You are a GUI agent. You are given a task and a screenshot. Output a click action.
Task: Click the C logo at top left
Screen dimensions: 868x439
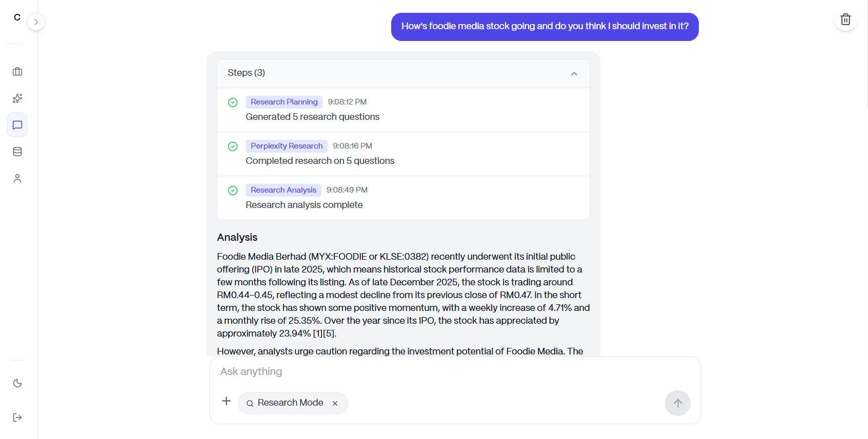coord(17,17)
